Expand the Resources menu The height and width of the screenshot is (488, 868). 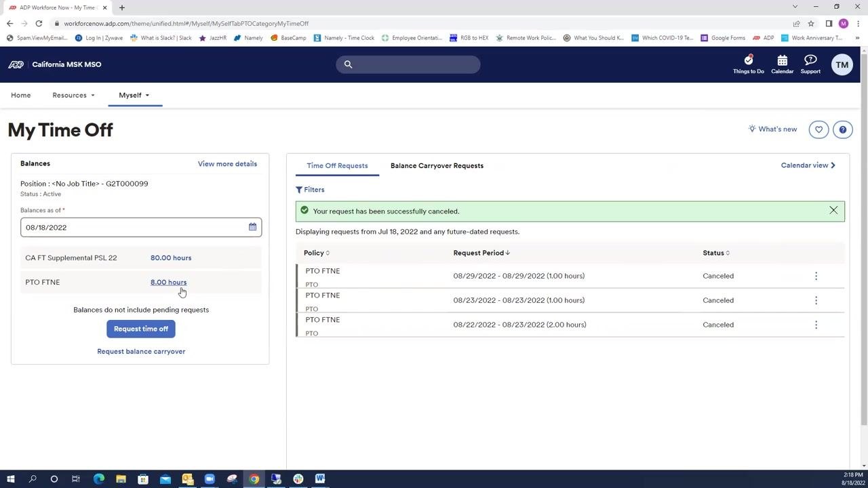click(73, 95)
